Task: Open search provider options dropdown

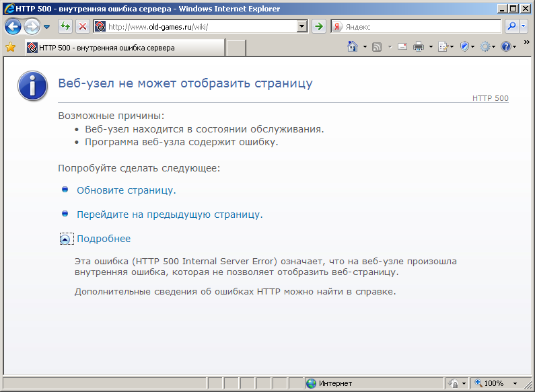Action: (x=523, y=26)
